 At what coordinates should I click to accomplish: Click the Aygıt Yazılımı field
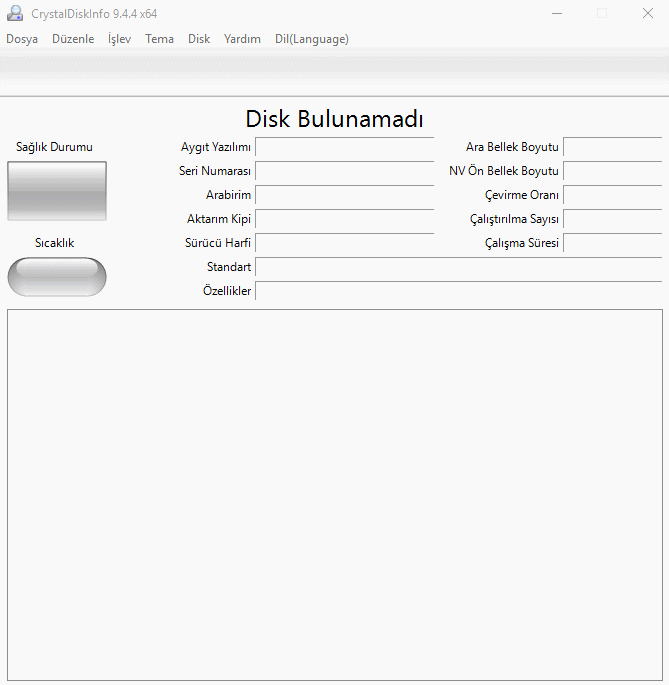[344, 147]
